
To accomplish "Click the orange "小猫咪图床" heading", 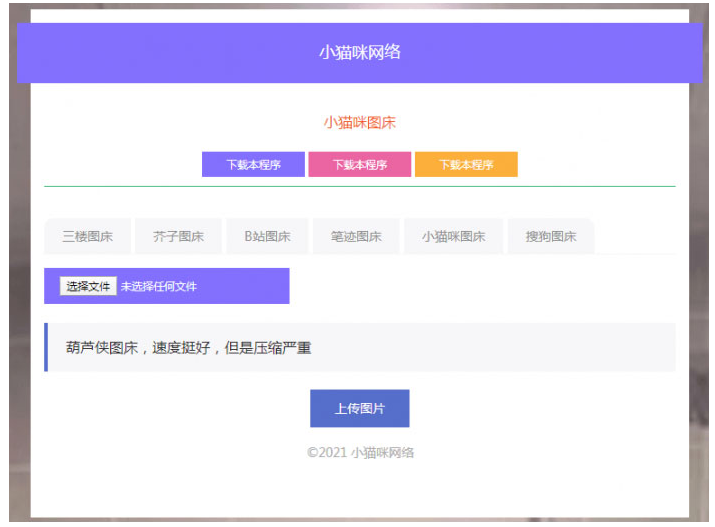I will [x=360, y=123].
